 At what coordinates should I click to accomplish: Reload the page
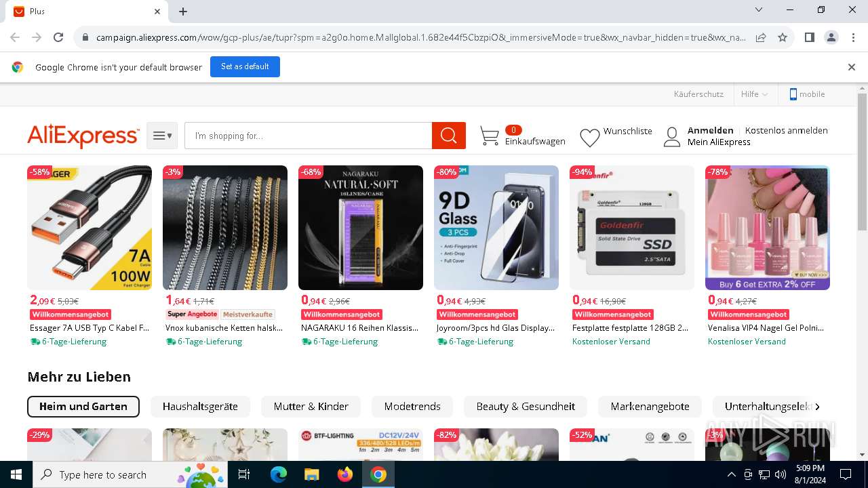point(58,37)
